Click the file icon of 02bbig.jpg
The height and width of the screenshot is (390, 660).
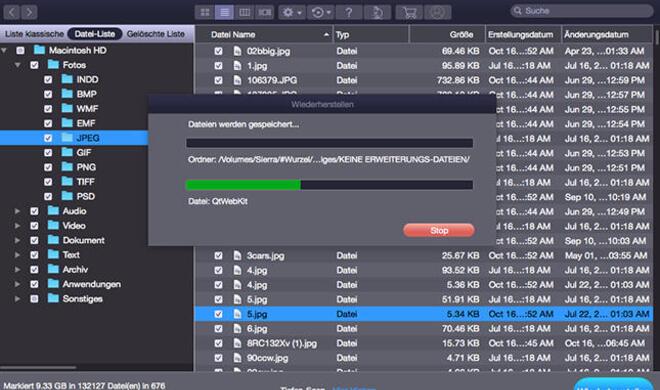pyautogui.click(x=237, y=51)
